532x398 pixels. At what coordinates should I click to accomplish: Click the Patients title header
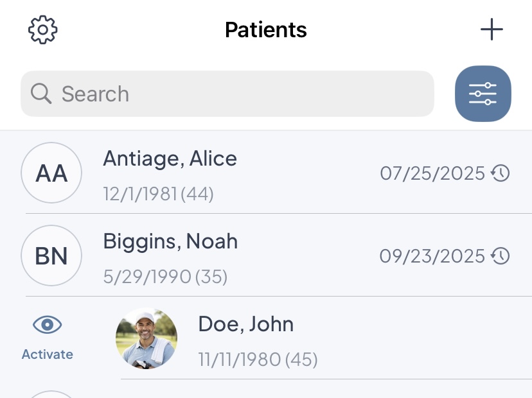266,30
